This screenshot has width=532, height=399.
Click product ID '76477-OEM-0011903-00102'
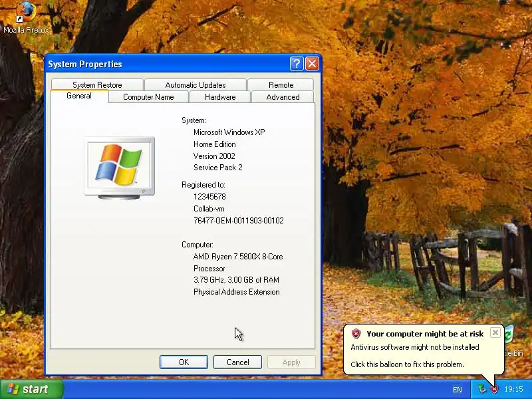239,221
